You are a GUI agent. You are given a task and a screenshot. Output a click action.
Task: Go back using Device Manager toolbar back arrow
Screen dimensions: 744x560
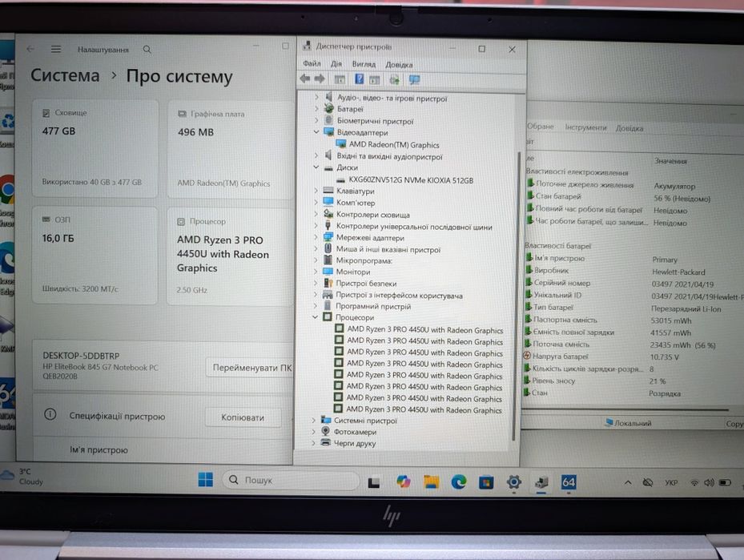(x=304, y=79)
